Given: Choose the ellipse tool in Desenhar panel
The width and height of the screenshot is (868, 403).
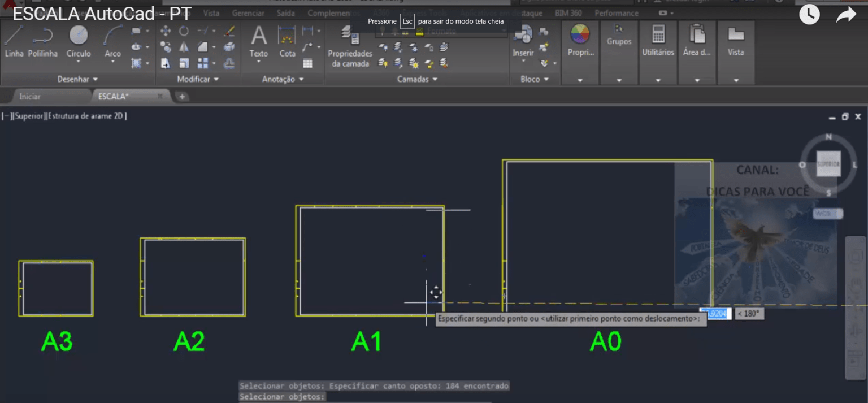Looking at the screenshot, I should pyautogui.click(x=136, y=47).
